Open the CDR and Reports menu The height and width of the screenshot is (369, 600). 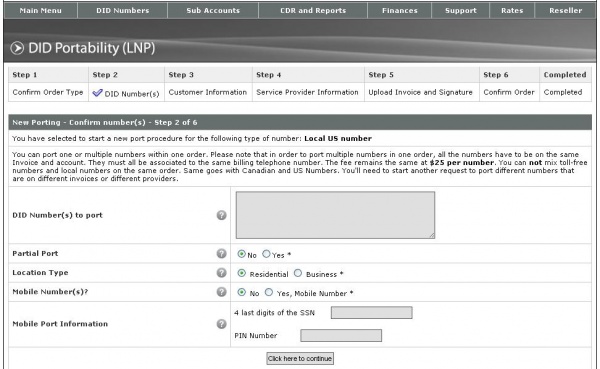tap(313, 10)
